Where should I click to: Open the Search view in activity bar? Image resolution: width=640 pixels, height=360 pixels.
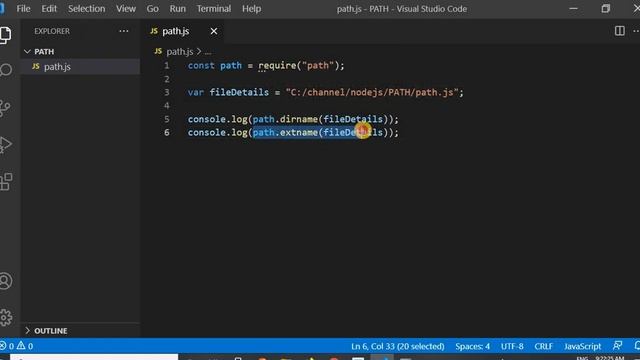coord(6,70)
